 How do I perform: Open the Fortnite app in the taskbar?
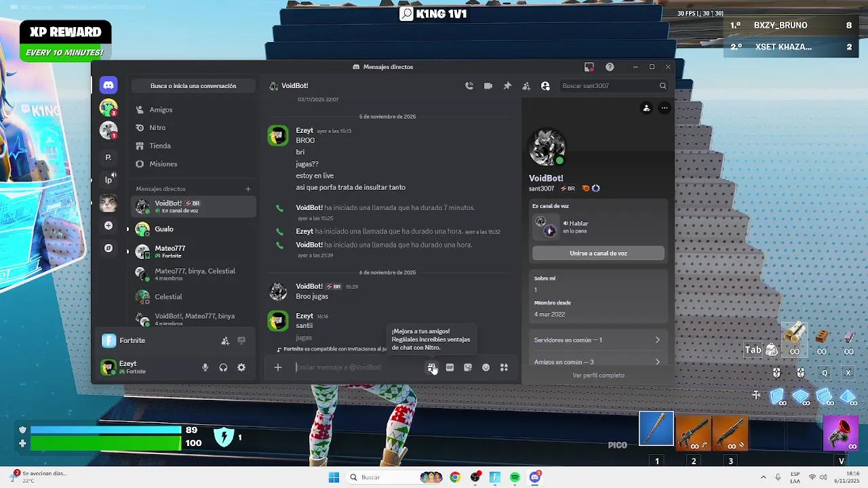[x=495, y=477]
